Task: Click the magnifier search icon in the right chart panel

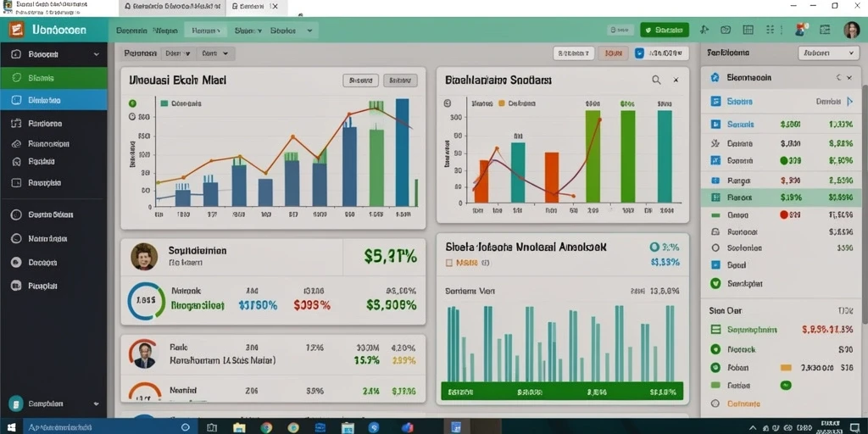Action: pyautogui.click(x=656, y=81)
